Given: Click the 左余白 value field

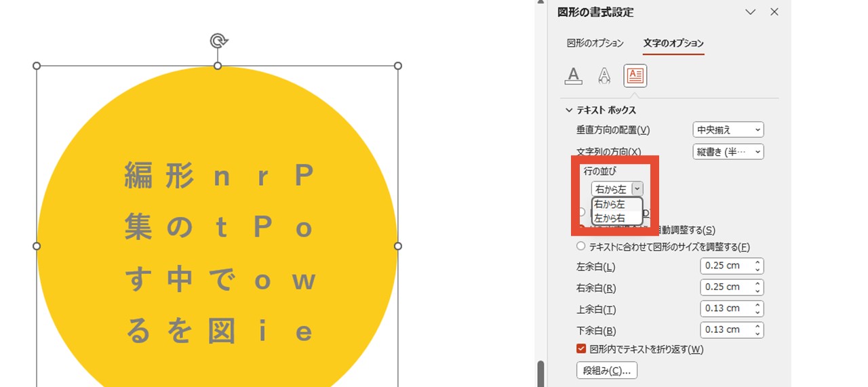Looking at the screenshot, I should 726,266.
